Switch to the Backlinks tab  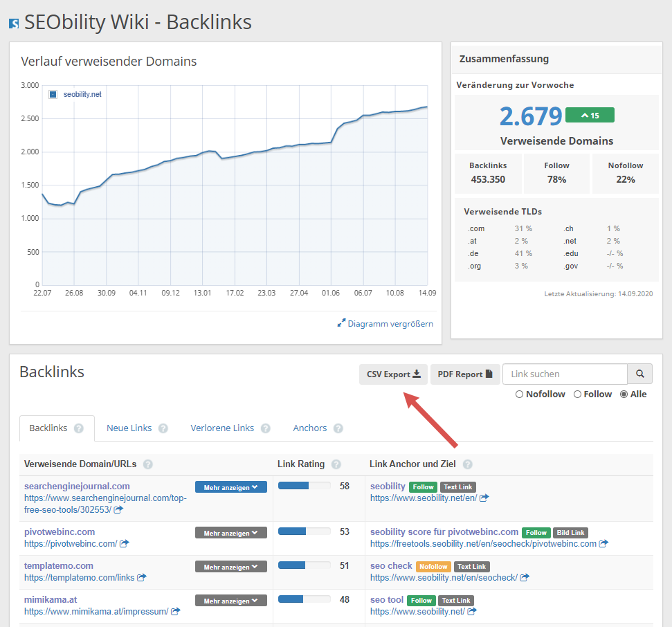57,428
